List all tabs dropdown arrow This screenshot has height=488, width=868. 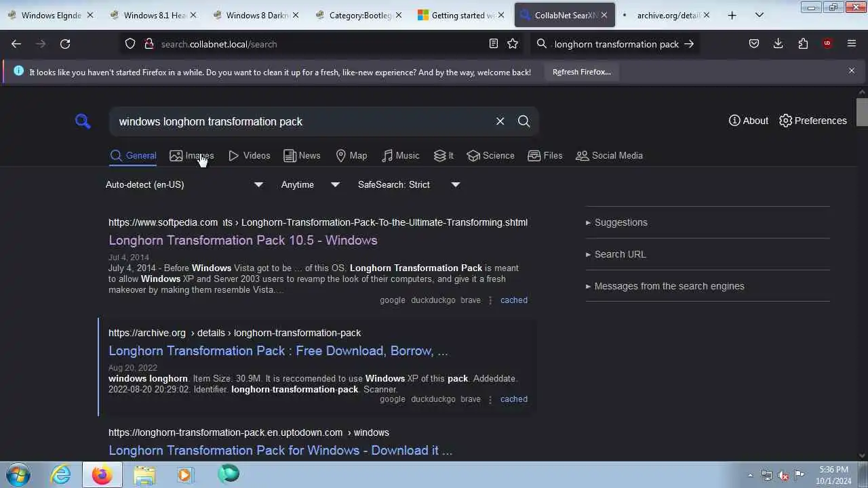(759, 15)
